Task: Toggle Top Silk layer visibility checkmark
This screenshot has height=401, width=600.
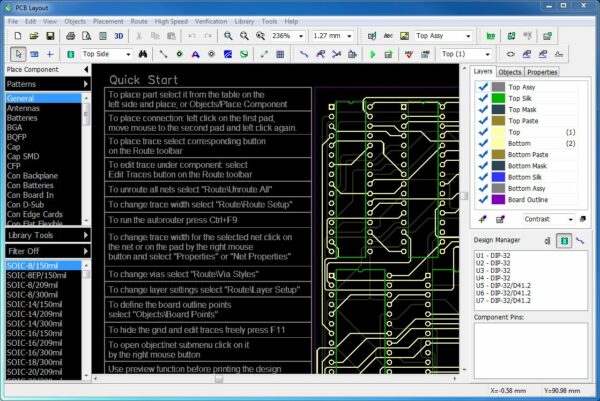Action: (482, 99)
